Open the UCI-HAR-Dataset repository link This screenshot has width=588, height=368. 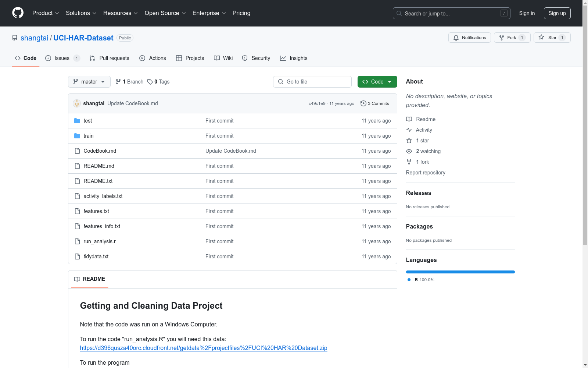click(x=83, y=38)
